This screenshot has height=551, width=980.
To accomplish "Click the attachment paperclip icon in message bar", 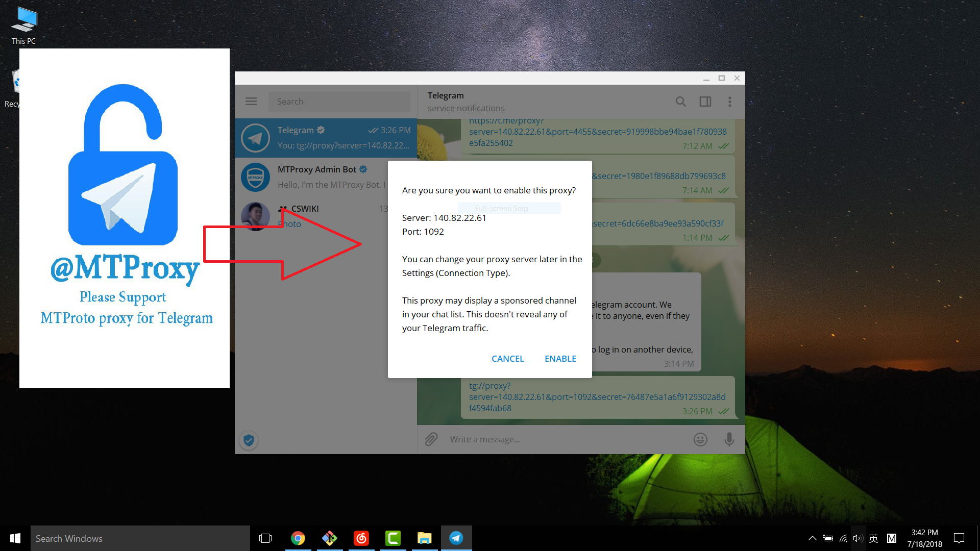I will [x=431, y=439].
